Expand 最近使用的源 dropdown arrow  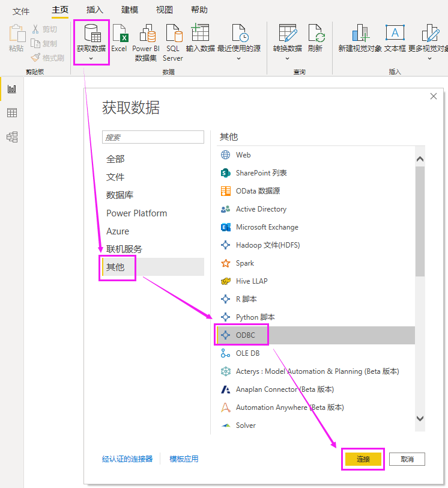239,58
